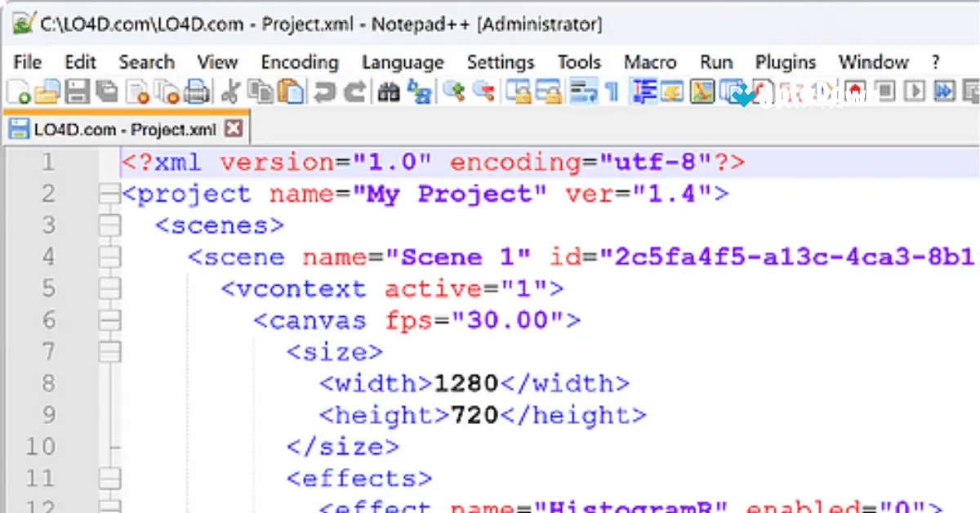Print the document via the printer icon
Image resolution: width=980 pixels, height=513 pixels.
[x=196, y=91]
